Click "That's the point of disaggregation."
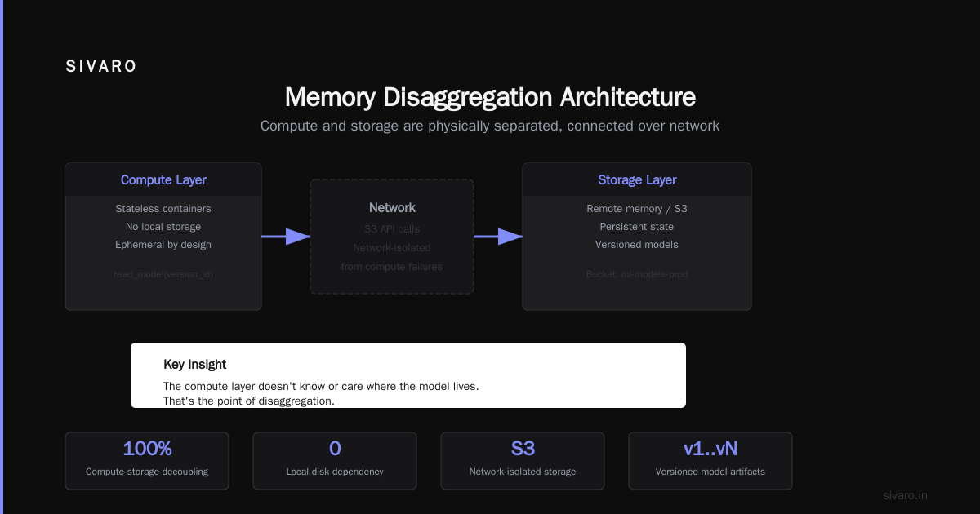This screenshot has width=980, height=514. [249, 401]
